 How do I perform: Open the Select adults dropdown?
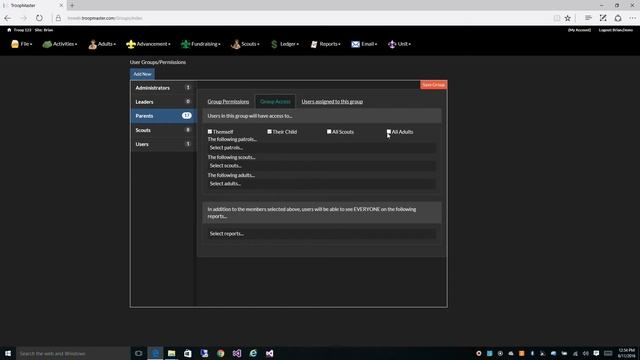coord(321,184)
